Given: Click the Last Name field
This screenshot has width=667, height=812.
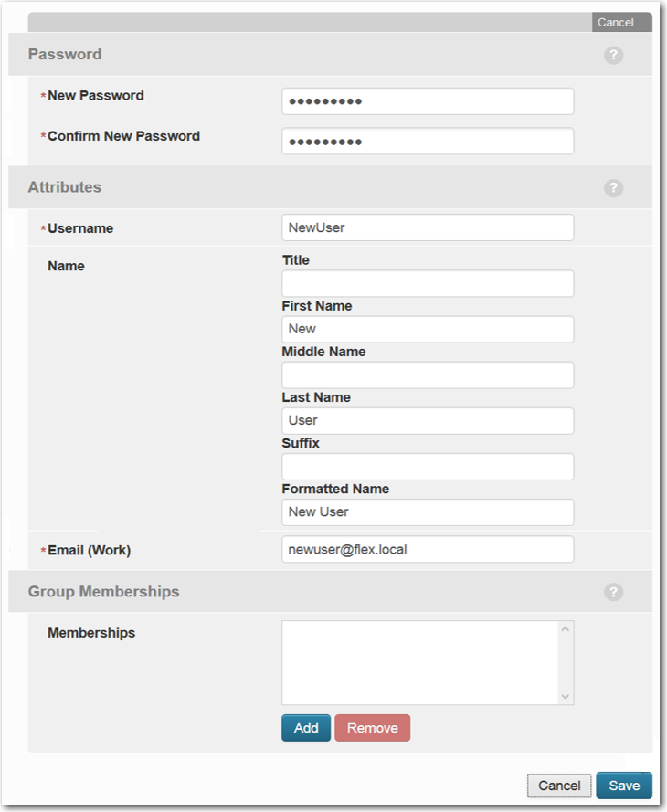Looking at the screenshot, I should 427,420.
